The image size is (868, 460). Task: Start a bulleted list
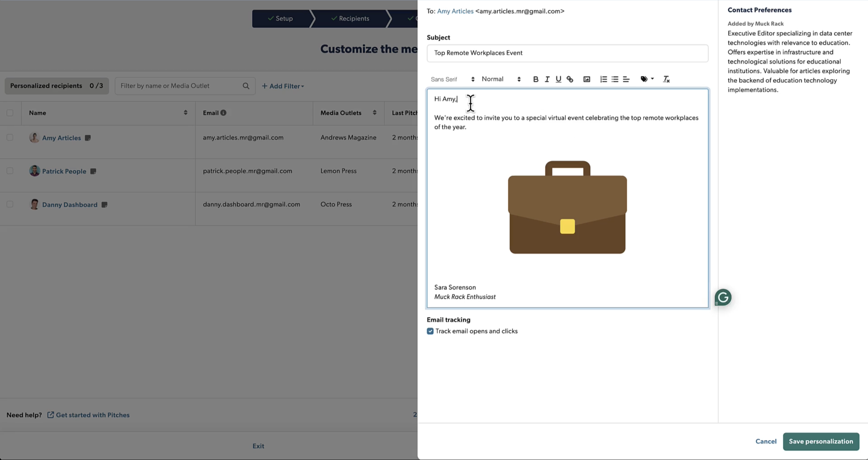tap(615, 79)
